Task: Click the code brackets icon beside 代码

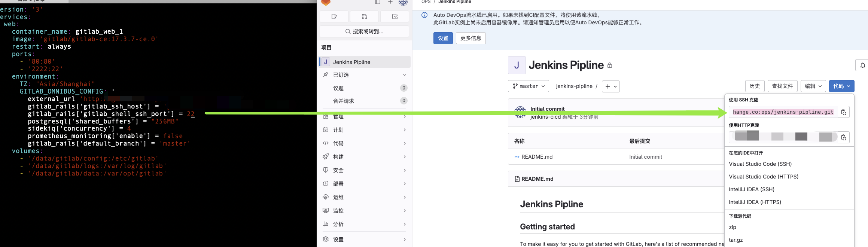Action: [x=326, y=143]
